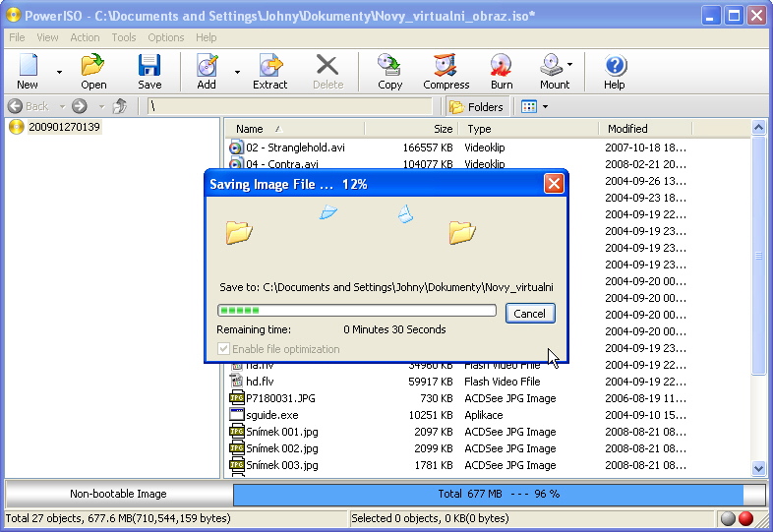This screenshot has height=532, width=773.
Task: Click the Back navigation button
Action: [29, 106]
